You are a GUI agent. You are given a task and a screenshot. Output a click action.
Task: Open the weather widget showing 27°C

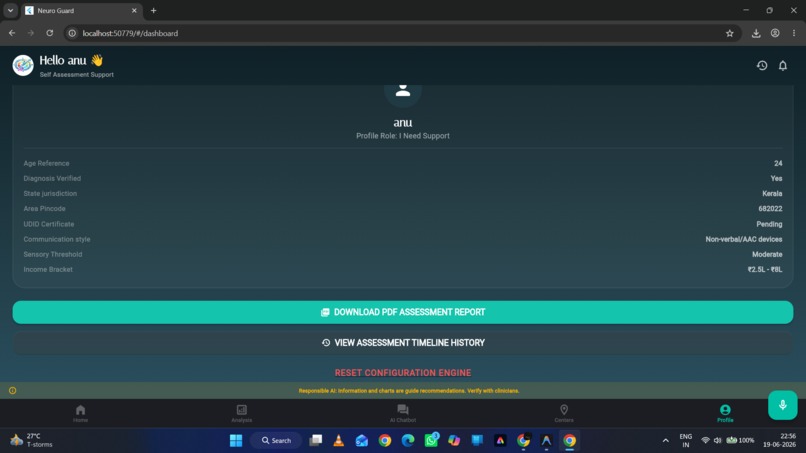coord(32,440)
